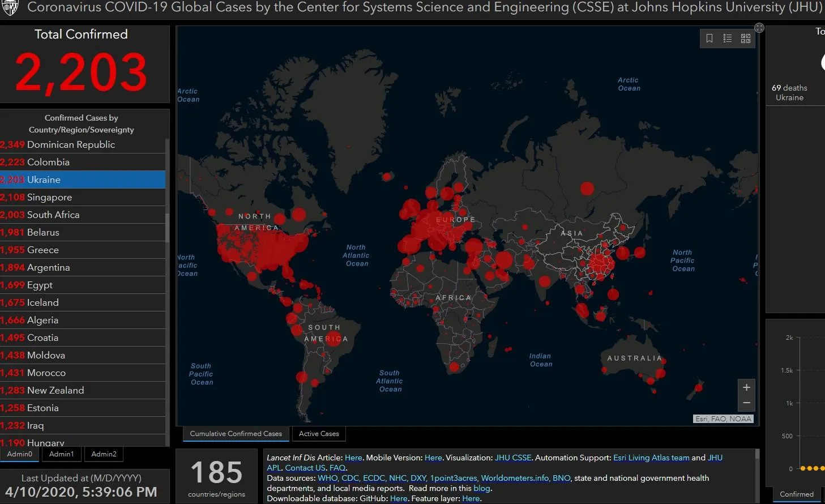Zoom in with the plus button
825x504 pixels.
coord(746,387)
